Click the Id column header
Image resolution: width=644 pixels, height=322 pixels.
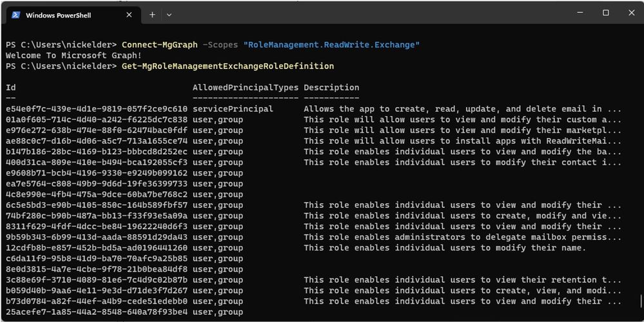coord(11,88)
